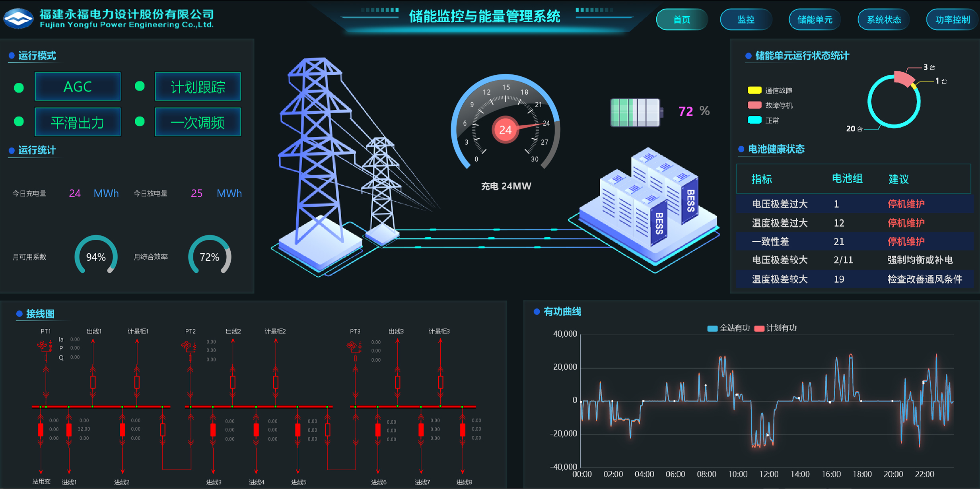This screenshot has height=489, width=980.
Task: Click the PT3 transformer symbol in wiring diagram
Action: [x=352, y=346]
